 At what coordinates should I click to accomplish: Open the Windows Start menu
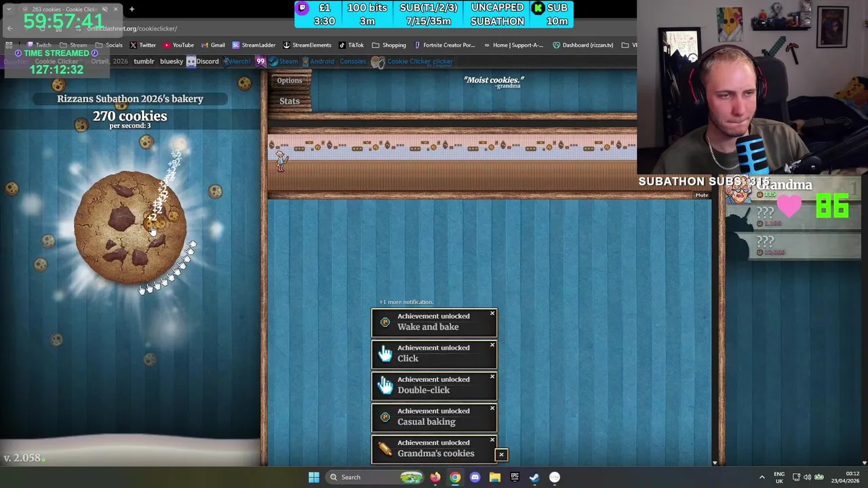(x=314, y=477)
